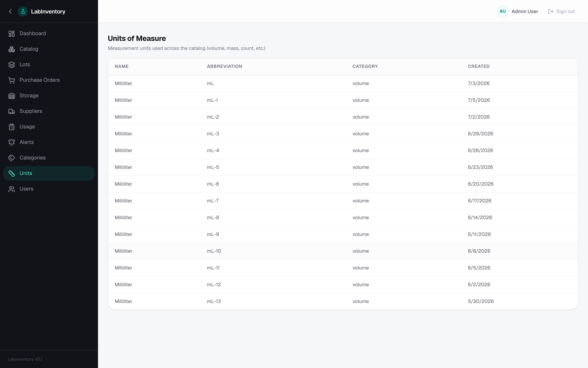
Task: Click the Admin User name
Action: pyautogui.click(x=525, y=11)
